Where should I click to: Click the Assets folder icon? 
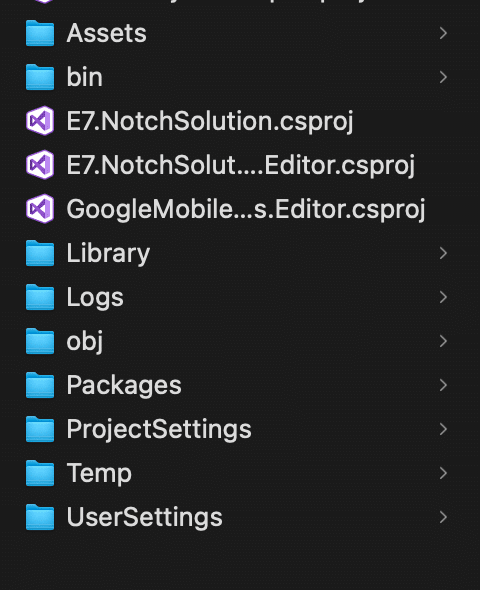[40, 33]
